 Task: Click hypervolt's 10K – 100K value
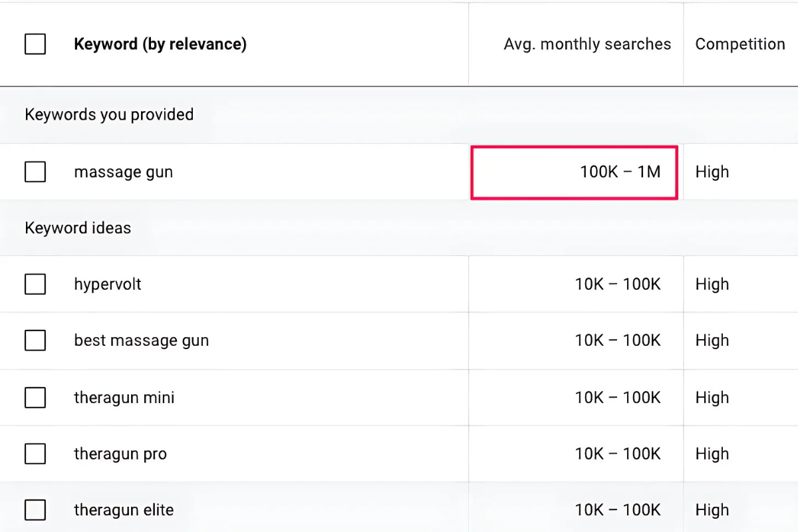[618, 285]
